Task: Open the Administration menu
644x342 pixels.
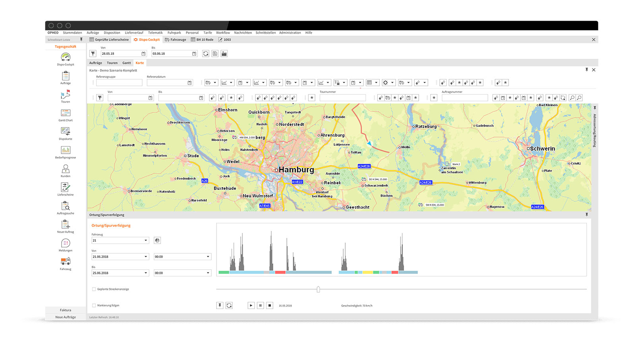Action: point(290,33)
